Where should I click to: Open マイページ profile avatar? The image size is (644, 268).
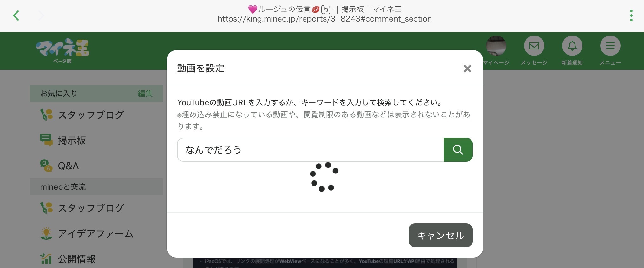click(496, 46)
